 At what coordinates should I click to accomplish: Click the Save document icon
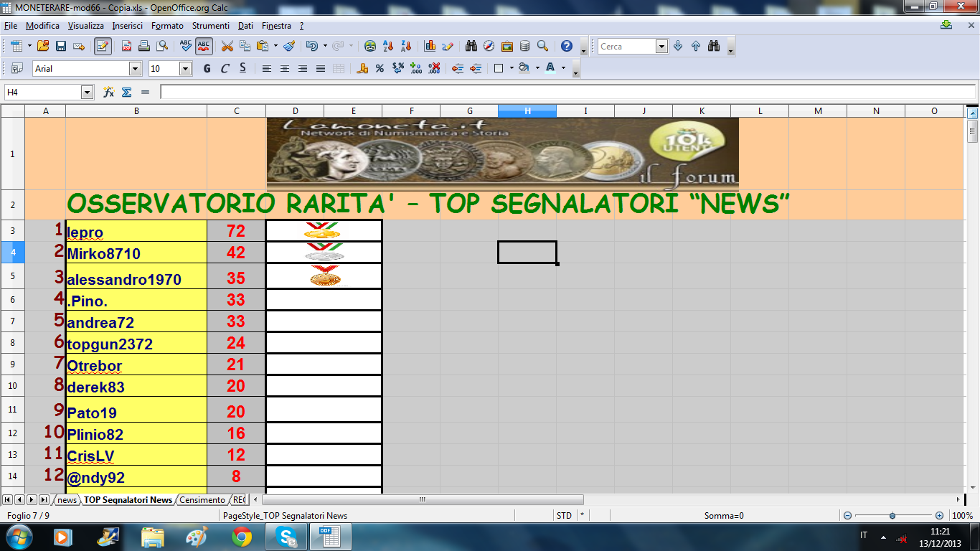pyautogui.click(x=61, y=46)
